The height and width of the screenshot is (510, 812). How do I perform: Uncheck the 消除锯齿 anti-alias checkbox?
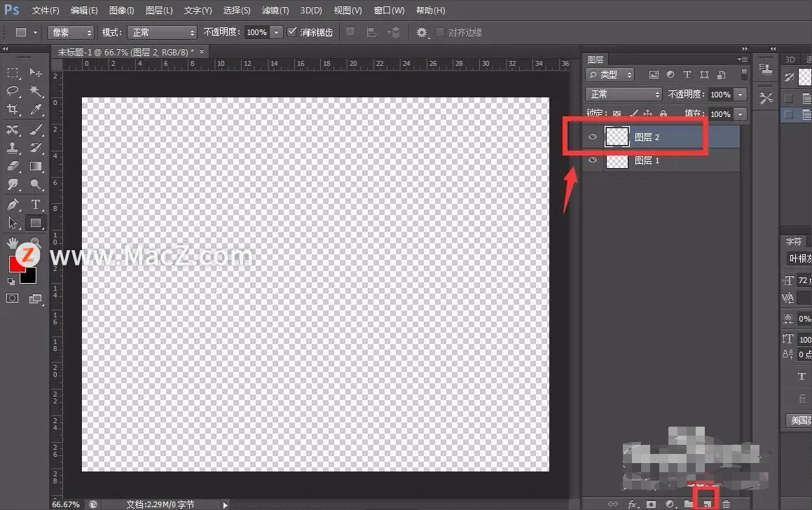tap(292, 32)
